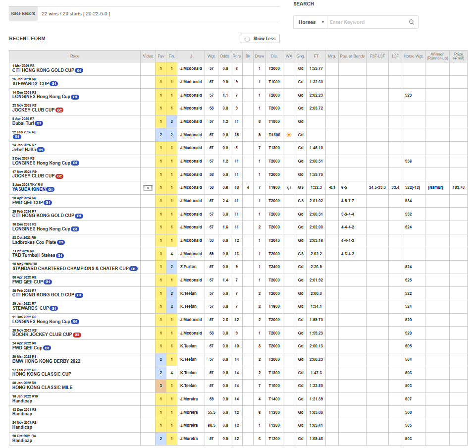The width and height of the screenshot is (476, 448).
Task: Sort by the Race column header
Action: (75, 56)
